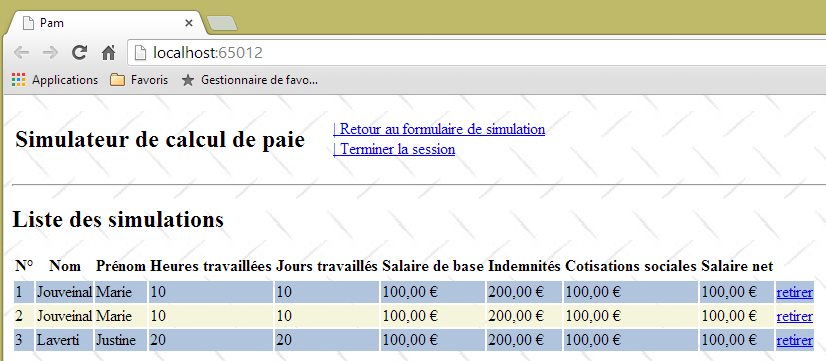The width and height of the screenshot is (826, 361).
Task: Click the Salaire net column header
Action: coord(737,266)
